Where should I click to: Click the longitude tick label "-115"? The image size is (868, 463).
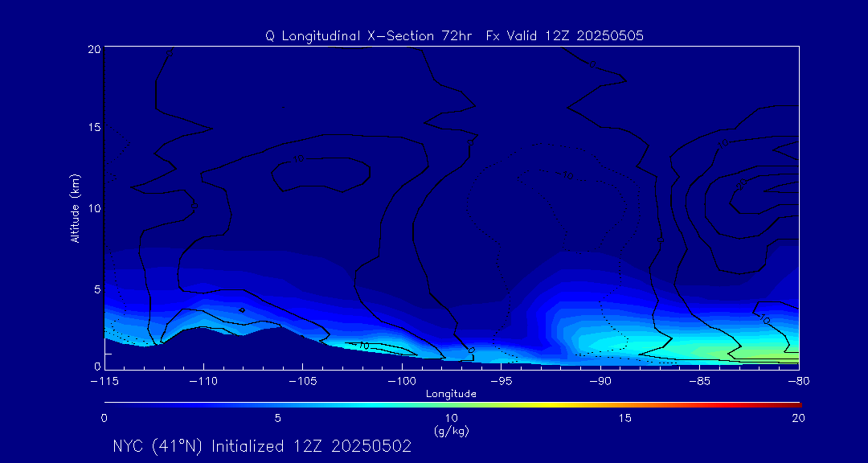tap(104, 382)
